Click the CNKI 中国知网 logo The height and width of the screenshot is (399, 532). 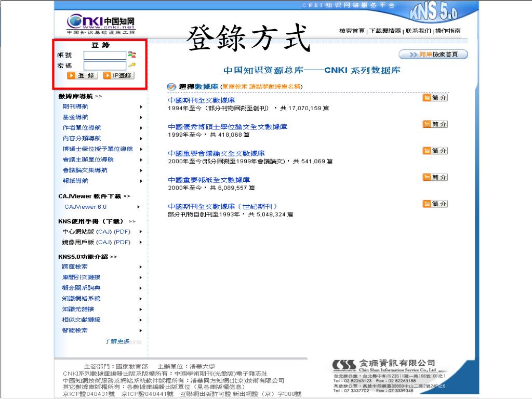point(101,24)
